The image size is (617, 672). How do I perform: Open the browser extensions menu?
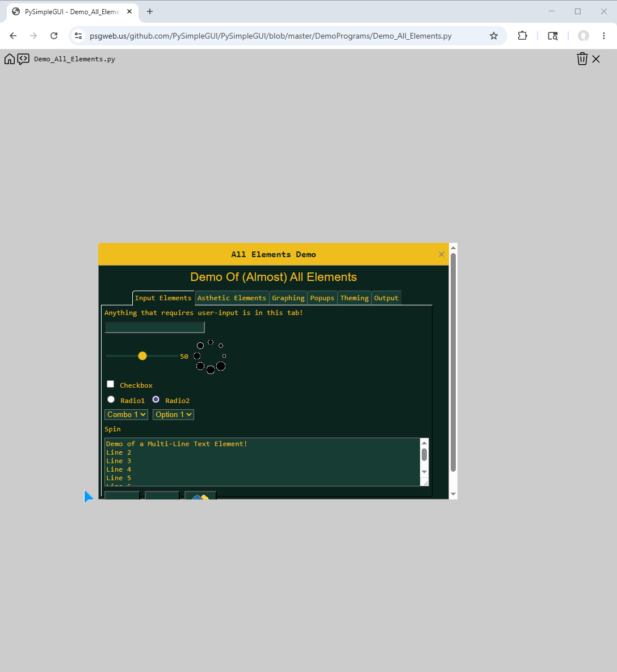coord(522,36)
